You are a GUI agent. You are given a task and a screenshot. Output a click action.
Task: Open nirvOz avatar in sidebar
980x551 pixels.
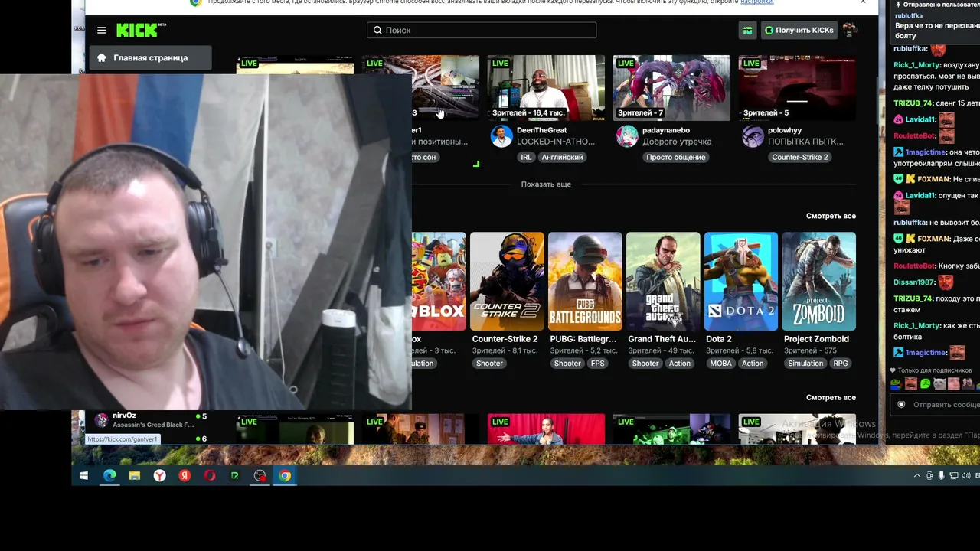click(101, 420)
